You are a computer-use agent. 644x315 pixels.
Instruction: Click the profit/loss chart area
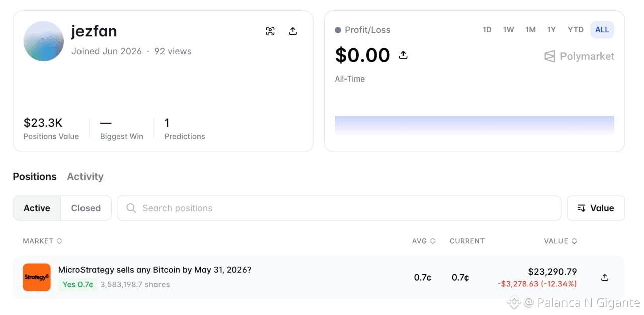[x=474, y=125]
